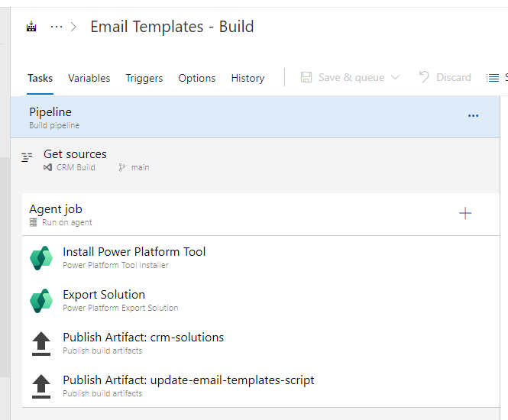Click the Install Power Platform Tool icon
The height and width of the screenshot is (420, 508).
(x=40, y=258)
